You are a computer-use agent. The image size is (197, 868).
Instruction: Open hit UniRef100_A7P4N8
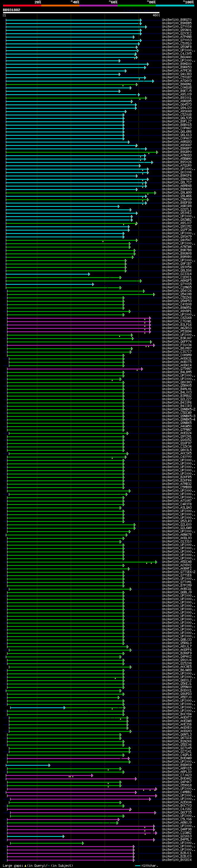[177, 37]
